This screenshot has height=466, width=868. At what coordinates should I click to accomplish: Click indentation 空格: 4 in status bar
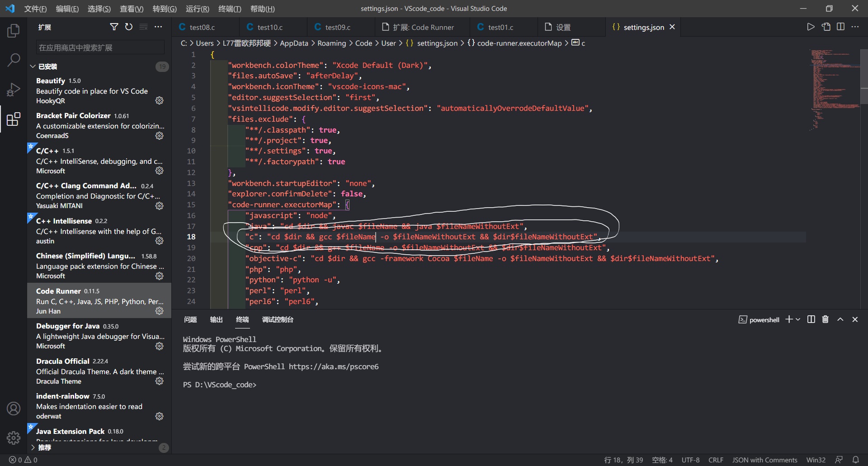(662, 460)
